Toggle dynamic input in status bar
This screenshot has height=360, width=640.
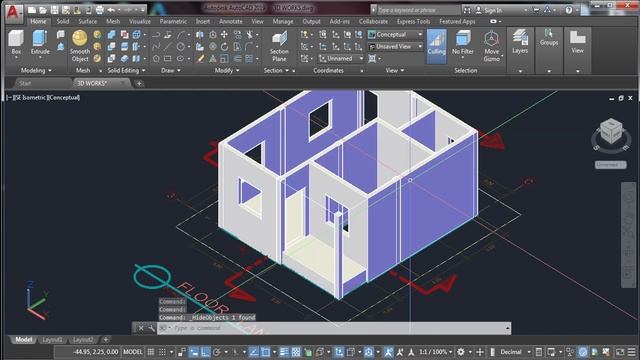pyautogui.click(x=194, y=352)
